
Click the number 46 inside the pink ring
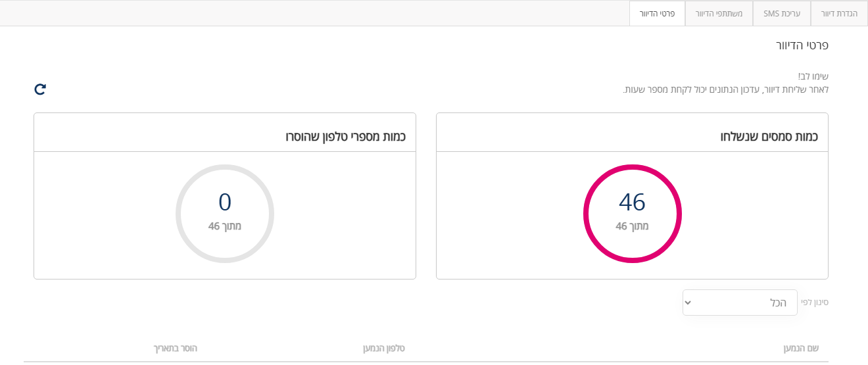633,203
